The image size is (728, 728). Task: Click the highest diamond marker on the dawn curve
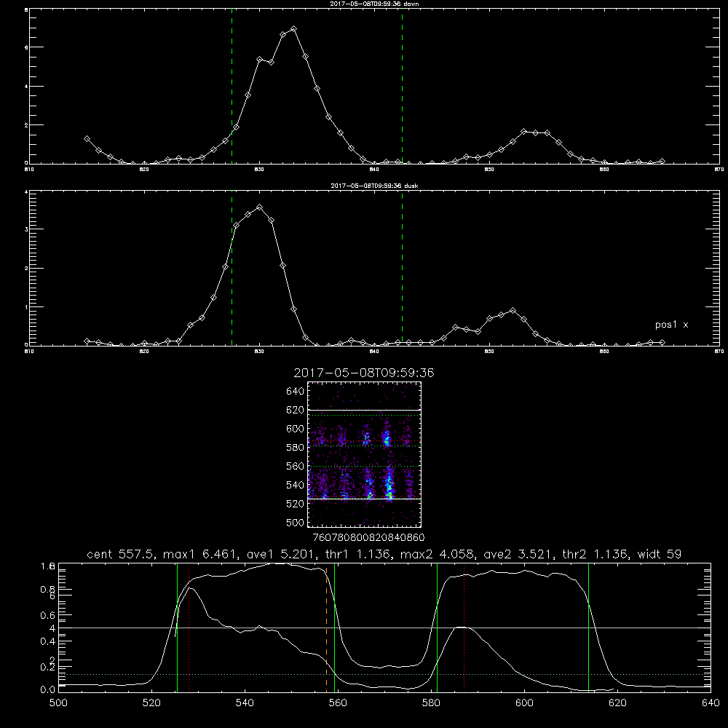(x=293, y=29)
